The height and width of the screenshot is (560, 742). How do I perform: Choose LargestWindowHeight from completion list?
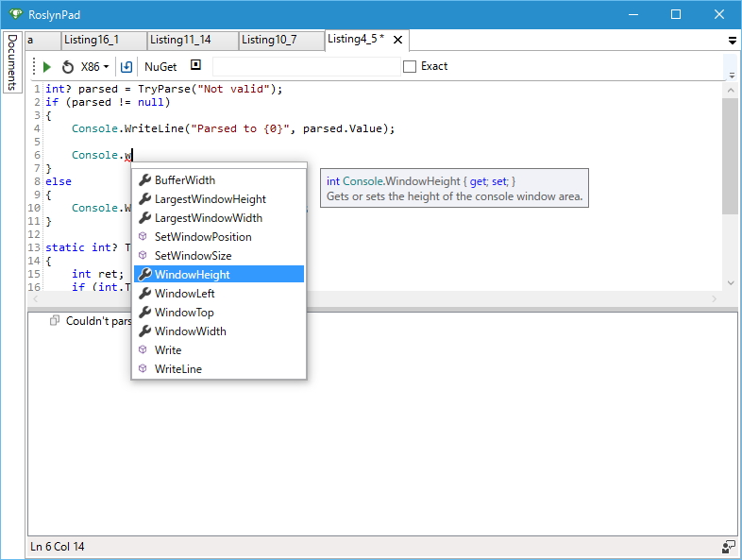[x=219, y=199]
